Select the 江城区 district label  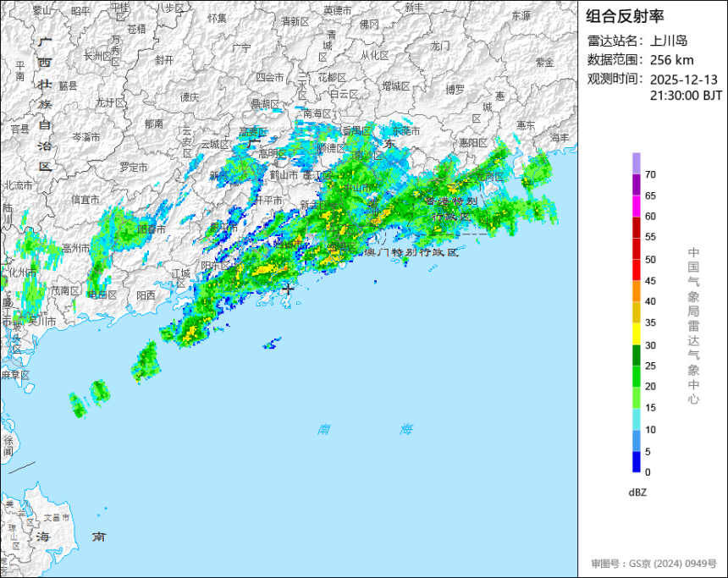(181, 278)
